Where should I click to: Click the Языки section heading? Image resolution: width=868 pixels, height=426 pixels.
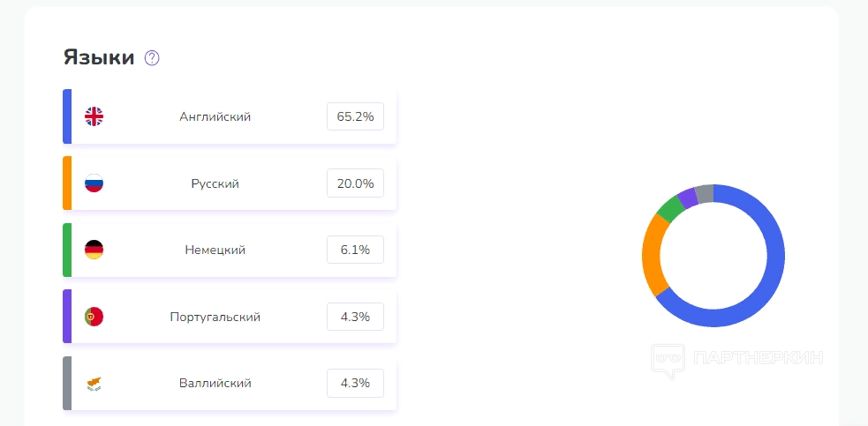pyautogui.click(x=99, y=58)
